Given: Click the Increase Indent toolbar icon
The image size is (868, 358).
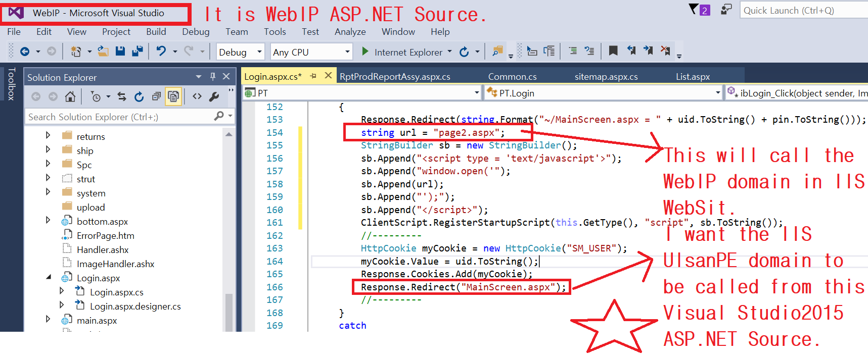Looking at the screenshot, I should 589,51.
